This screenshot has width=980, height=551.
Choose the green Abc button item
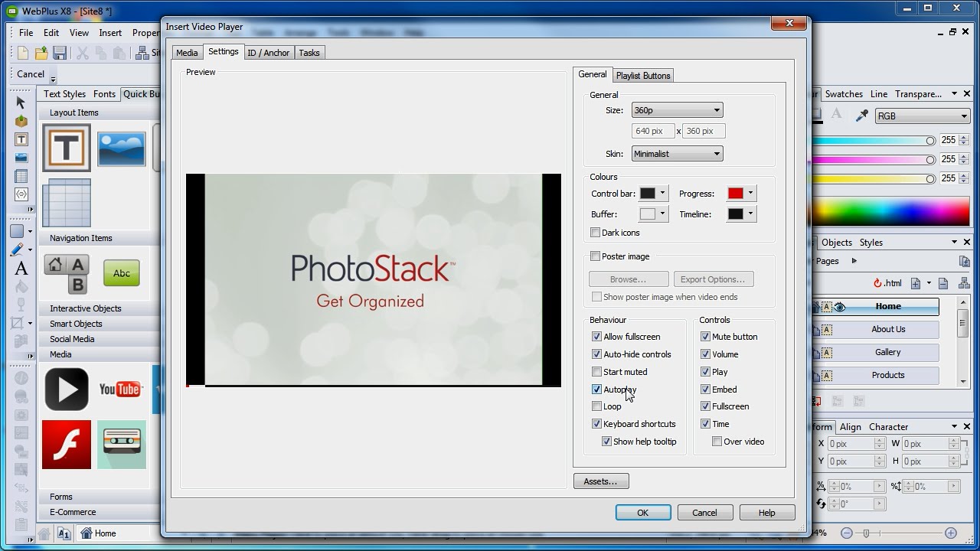coord(122,273)
